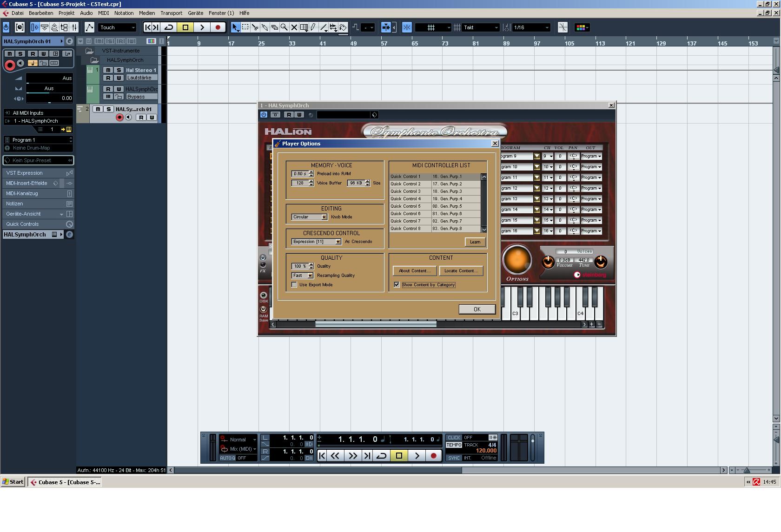Click the color palette toolbar icon
This screenshot has width=781, height=532.
click(x=582, y=27)
